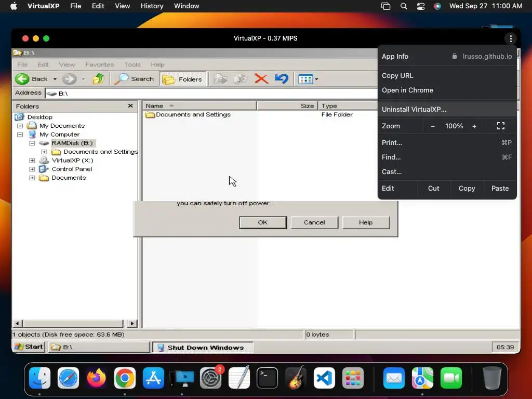Open the Windows XP Start button

[x=29, y=347]
